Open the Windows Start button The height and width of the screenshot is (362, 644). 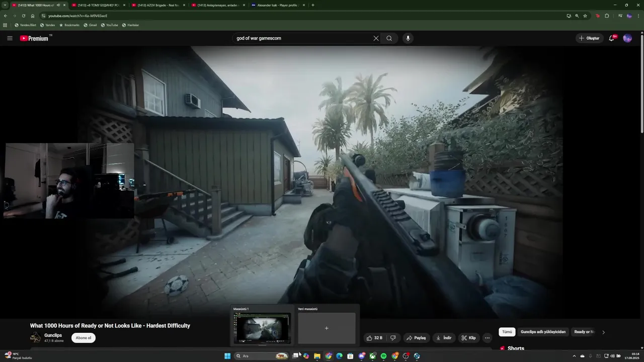click(x=227, y=356)
